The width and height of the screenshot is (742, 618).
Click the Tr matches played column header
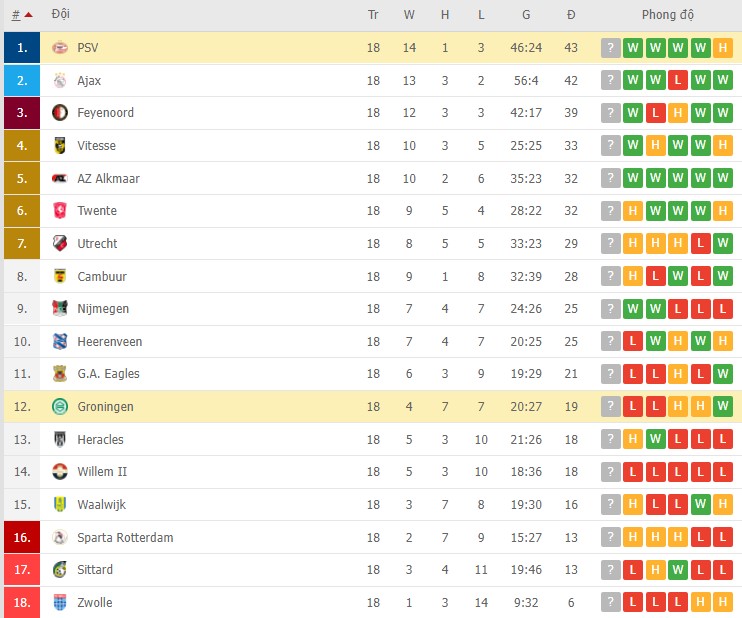pyautogui.click(x=373, y=15)
